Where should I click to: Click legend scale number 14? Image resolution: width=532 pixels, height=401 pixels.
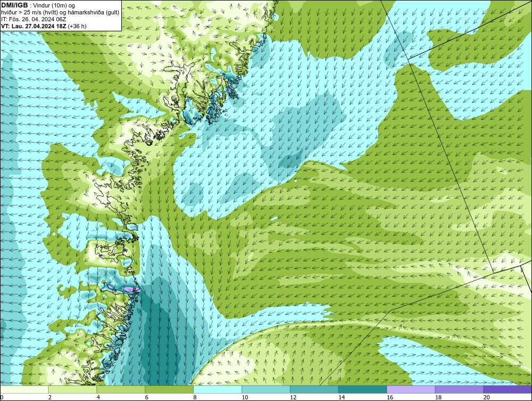(x=342, y=397)
